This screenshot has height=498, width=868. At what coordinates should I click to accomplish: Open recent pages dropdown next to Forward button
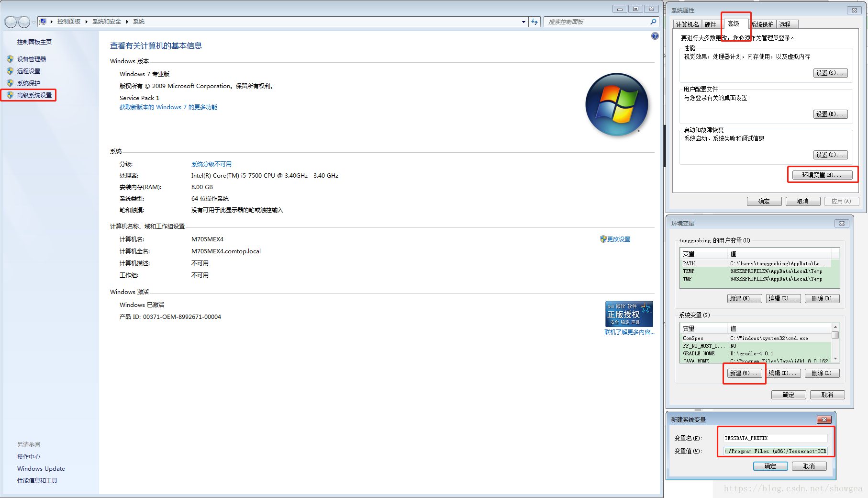[x=33, y=23]
